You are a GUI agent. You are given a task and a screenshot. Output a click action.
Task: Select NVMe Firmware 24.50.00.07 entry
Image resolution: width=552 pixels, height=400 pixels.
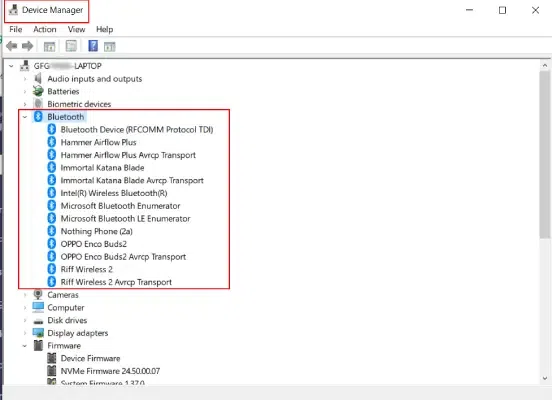click(110, 371)
